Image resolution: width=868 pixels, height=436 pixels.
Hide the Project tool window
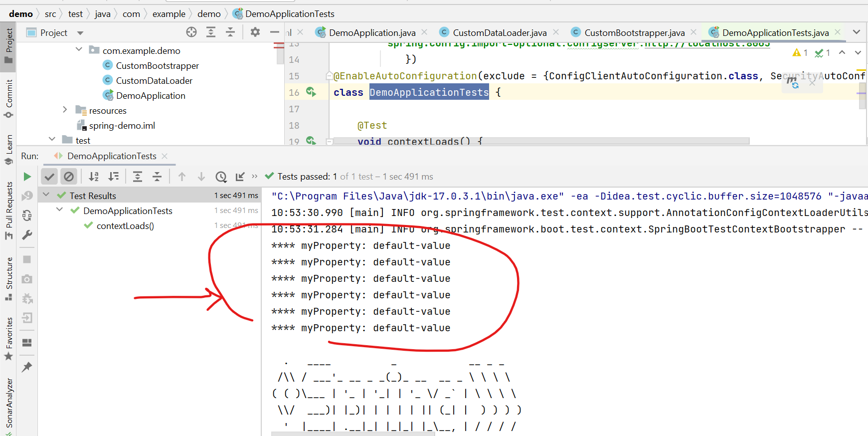[x=275, y=32]
